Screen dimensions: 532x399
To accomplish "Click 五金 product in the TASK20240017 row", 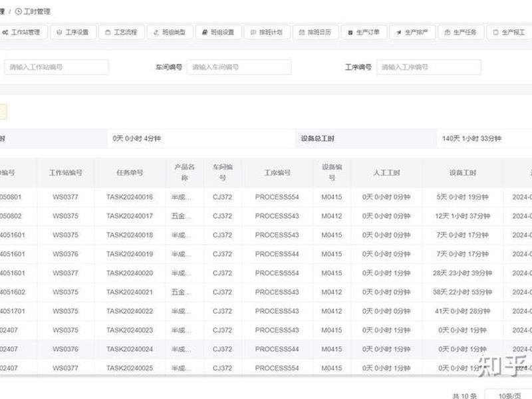I will [x=181, y=216].
